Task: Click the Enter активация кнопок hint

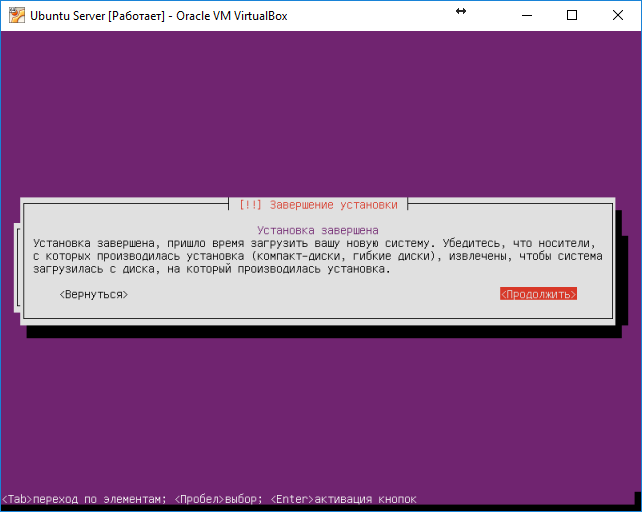Action: 344,499
